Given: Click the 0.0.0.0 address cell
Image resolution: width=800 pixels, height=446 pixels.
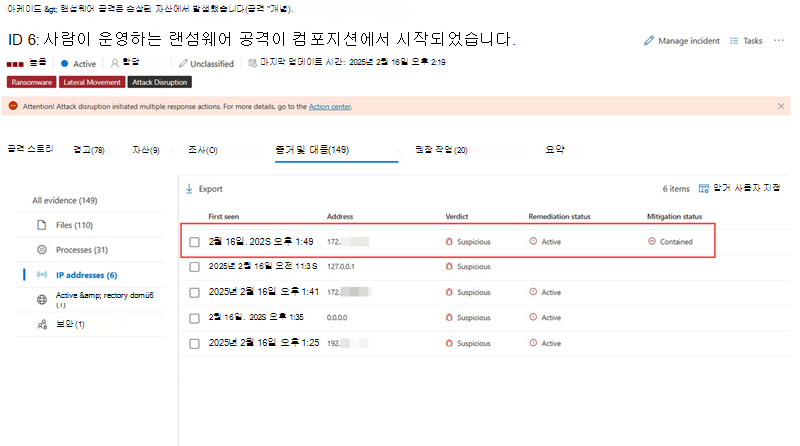Looking at the screenshot, I should [x=337, y=317].
